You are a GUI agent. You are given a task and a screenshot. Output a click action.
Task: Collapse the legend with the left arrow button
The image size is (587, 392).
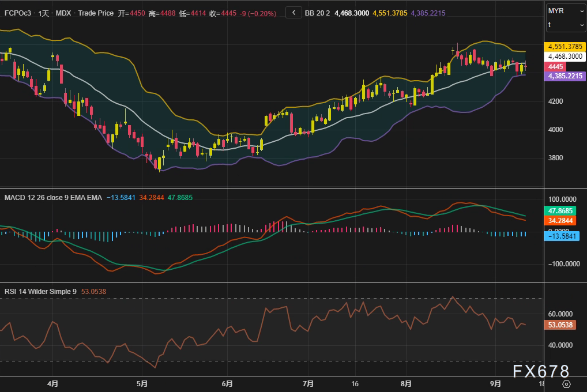click(x=293, y=12)
